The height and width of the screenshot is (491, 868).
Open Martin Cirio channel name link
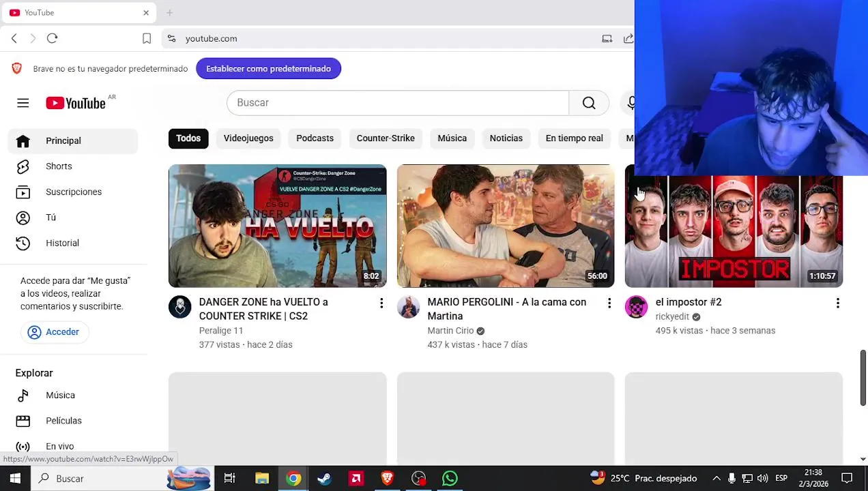[450, 331]
